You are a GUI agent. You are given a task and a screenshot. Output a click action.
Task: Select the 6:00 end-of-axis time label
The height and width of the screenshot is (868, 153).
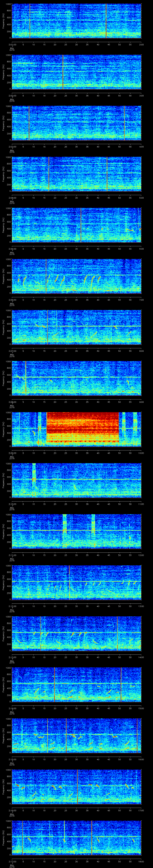pos(141,249)
